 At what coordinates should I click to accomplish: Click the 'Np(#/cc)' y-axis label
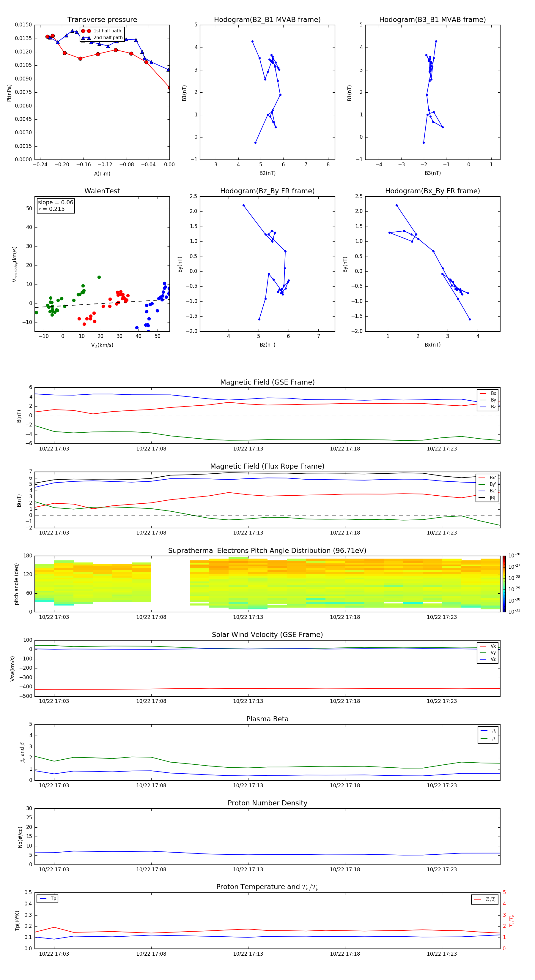(x=20, y=837)
